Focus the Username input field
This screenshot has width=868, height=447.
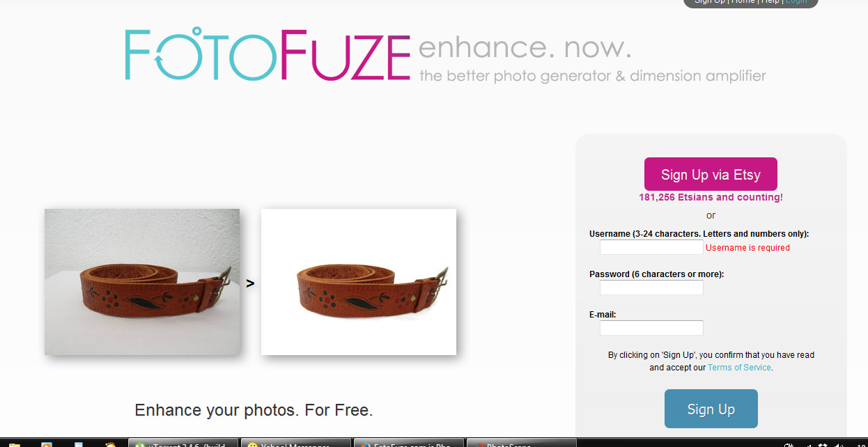coord(651,247)
